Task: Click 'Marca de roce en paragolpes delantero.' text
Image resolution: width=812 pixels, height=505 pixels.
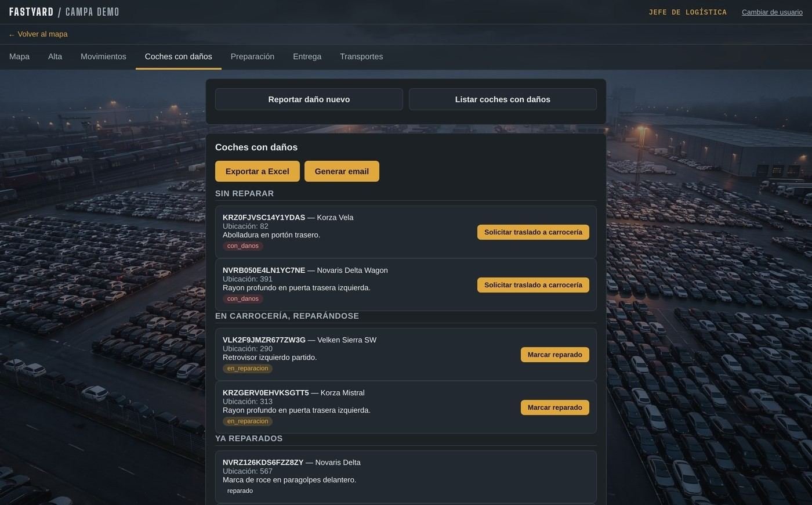Action: tap(289, 480)
